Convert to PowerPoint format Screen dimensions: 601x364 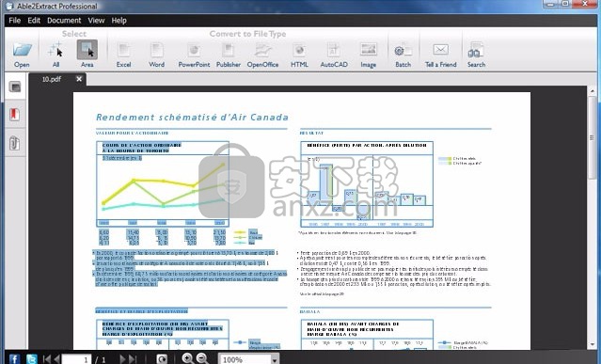[194, 54]
